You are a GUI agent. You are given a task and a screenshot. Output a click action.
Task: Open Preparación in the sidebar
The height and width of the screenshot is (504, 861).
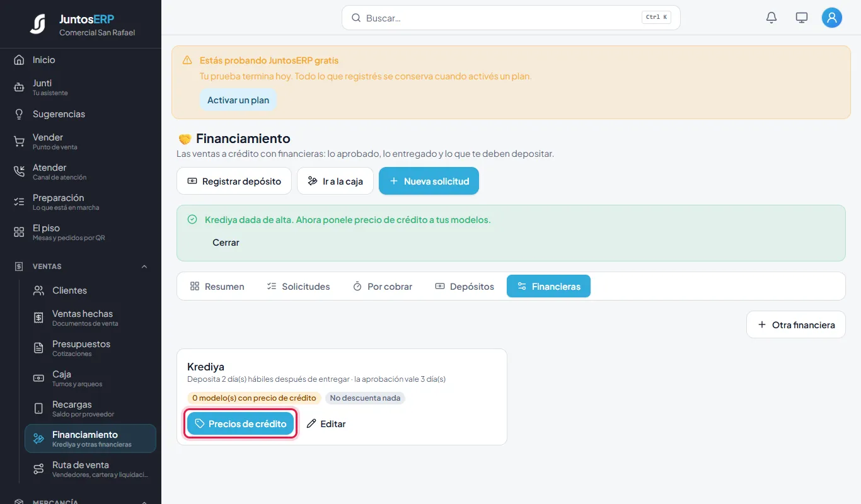(x=81, y=202)
